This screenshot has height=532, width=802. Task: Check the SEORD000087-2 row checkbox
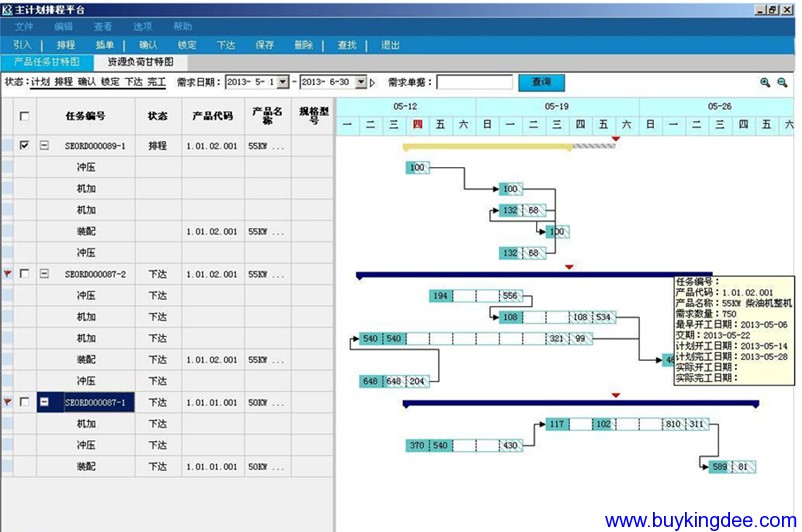point(24,274)
